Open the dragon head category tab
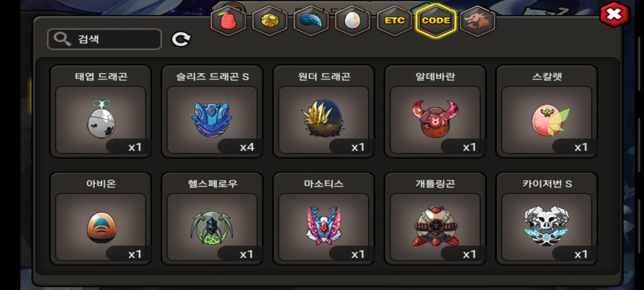This screenshot has height=290, width=644. [478, 21]
